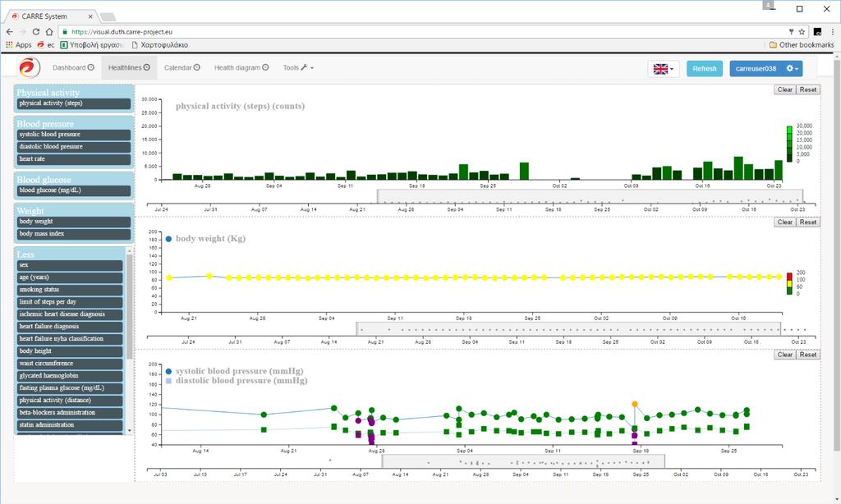
Task: Click the steps chart time-range brush
Action: pyautogui.click(x=590, y=196)
